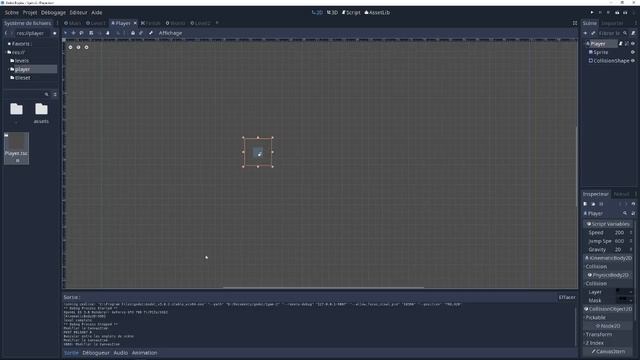Image resolution: width=640 pixels, height=360 pixels.
Task: Reset the viewport zoom
Action: tap(78, 47)
